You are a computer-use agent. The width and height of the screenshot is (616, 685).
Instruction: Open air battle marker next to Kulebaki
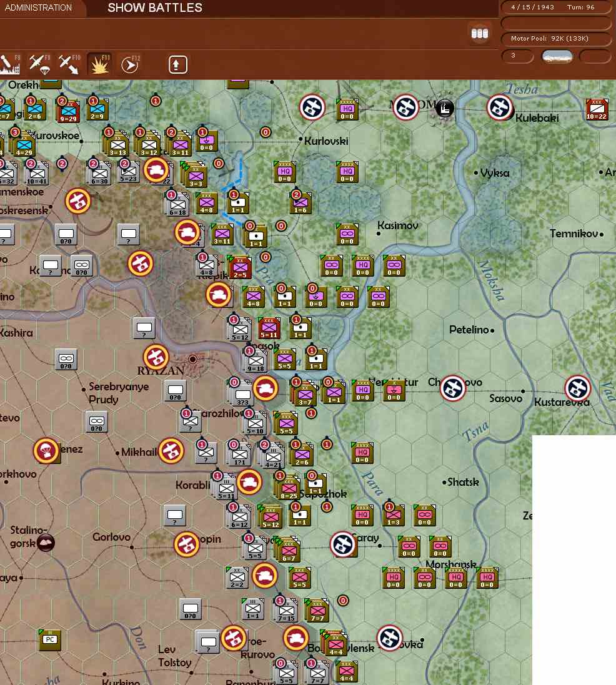pos(500,107)
